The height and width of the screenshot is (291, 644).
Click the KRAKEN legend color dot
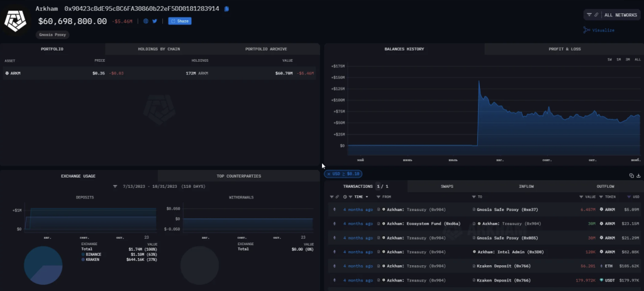84,260
